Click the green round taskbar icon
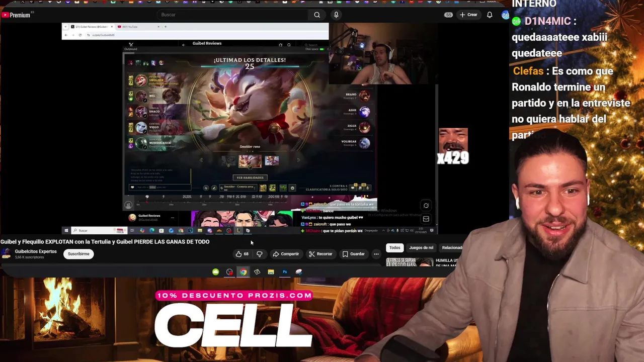 coord(215,272)
